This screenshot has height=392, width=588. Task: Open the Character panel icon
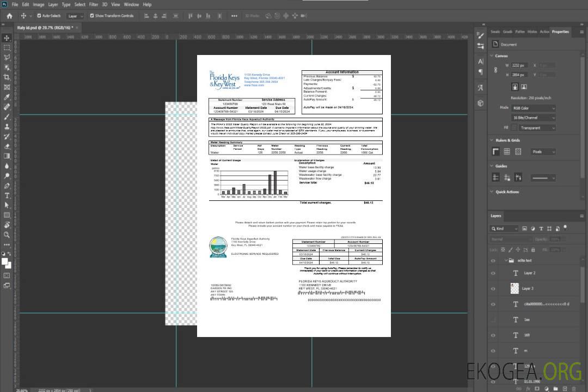point(481,61)
